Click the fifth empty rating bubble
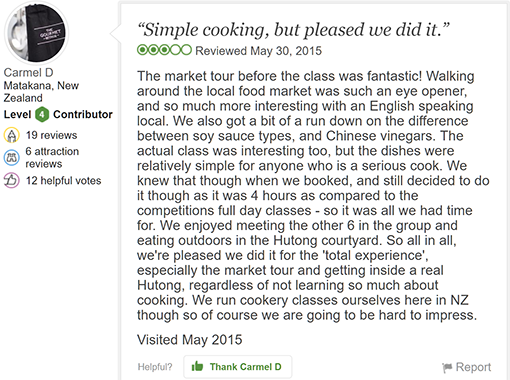This screenshot has height=380, width=510. coord(186,50)
